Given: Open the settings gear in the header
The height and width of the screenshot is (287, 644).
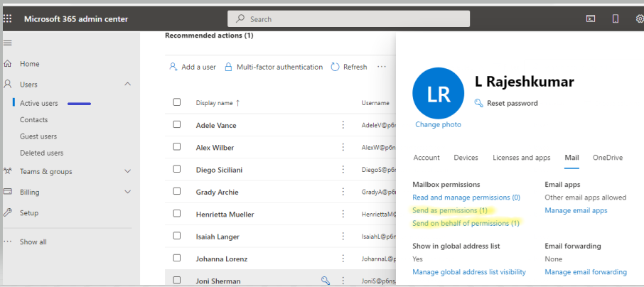Looking at the screenshot, I should 640,19.
